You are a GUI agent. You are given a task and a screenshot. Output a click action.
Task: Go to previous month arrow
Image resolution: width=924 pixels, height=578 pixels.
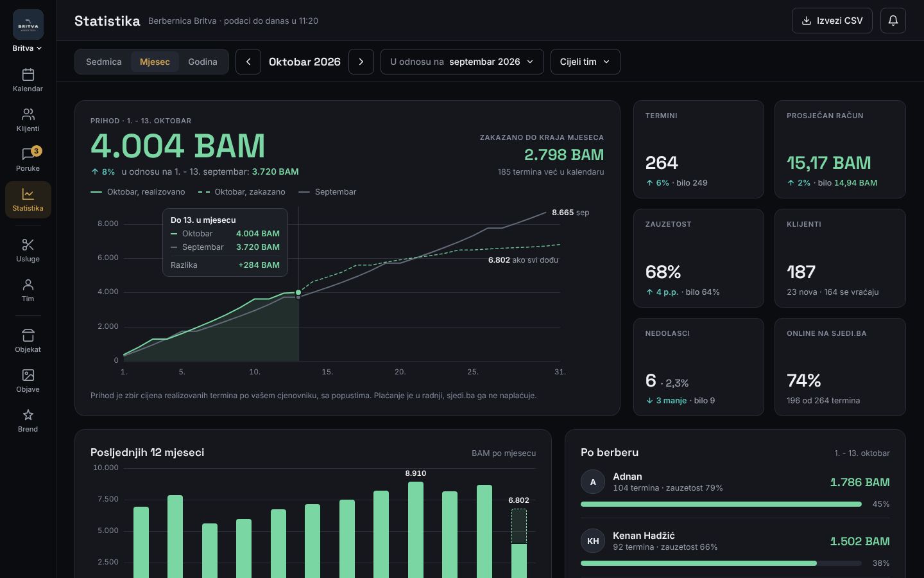click(x=248, y=62)
